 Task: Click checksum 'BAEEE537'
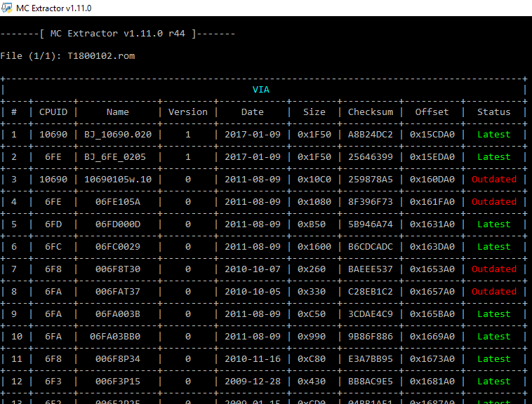click(x=371, y=269)
